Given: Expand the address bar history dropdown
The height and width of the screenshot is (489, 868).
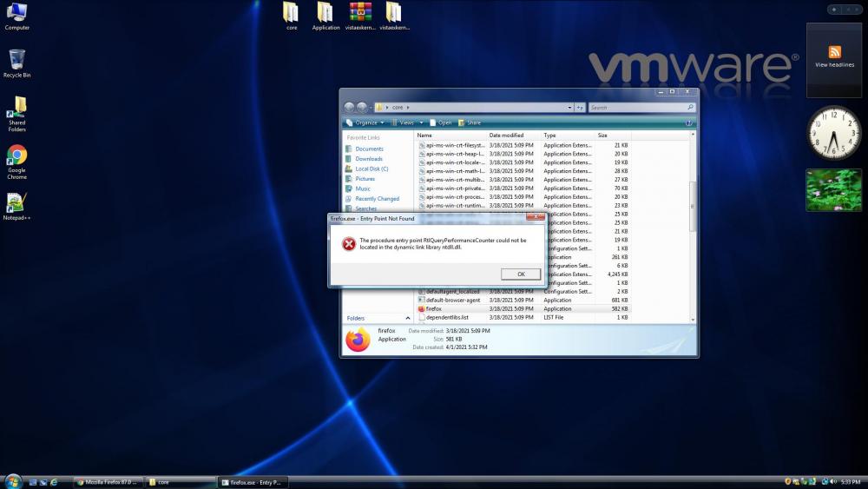Looking at the screenshot, I should [569, 107].
